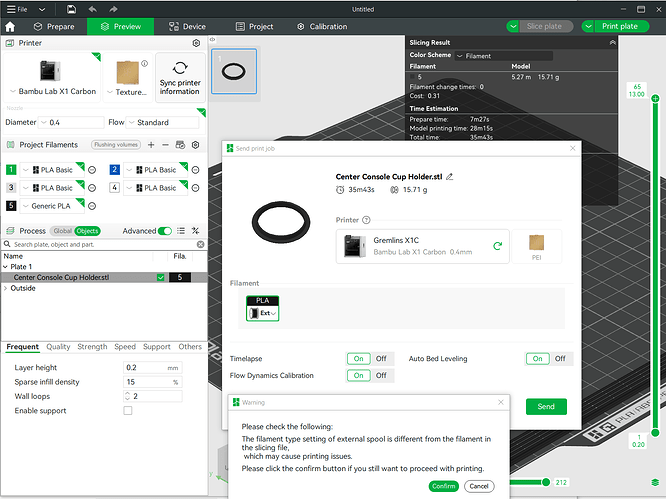The image size is (666, 499).
Task: Open the Speed settings tab
Action: click(125, 347)
